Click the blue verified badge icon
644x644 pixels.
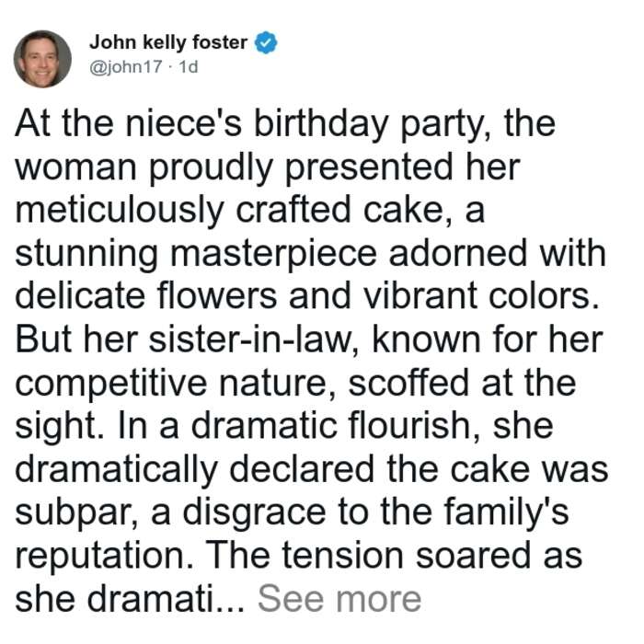(x=266, y=42)
